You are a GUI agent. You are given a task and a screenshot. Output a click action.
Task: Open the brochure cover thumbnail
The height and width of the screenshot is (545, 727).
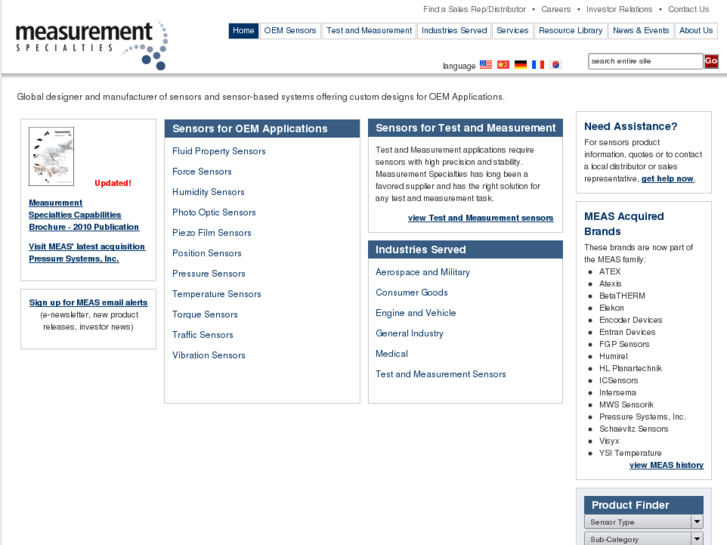[x=51, y=156]
